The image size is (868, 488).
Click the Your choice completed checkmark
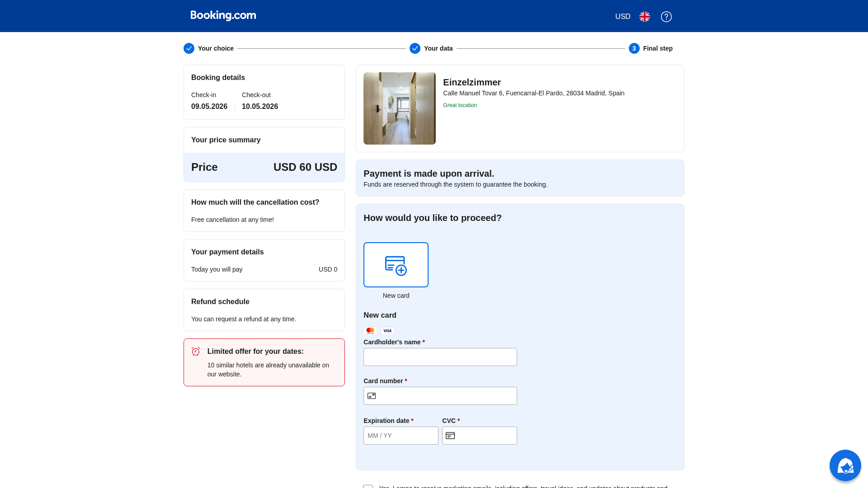click(189, 48)
